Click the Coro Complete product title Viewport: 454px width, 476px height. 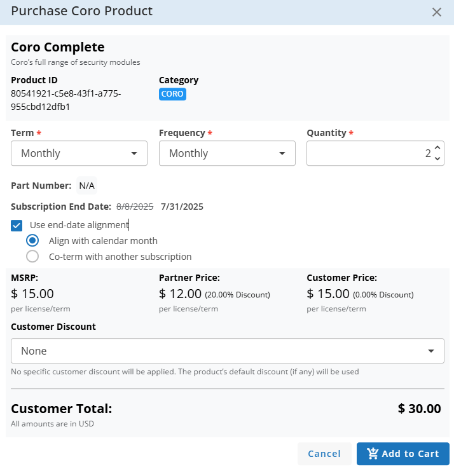coord(58,47)
